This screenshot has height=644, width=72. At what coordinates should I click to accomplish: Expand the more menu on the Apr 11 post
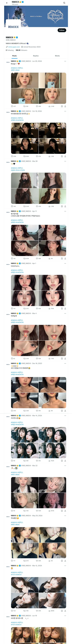[x=65, y=211]
